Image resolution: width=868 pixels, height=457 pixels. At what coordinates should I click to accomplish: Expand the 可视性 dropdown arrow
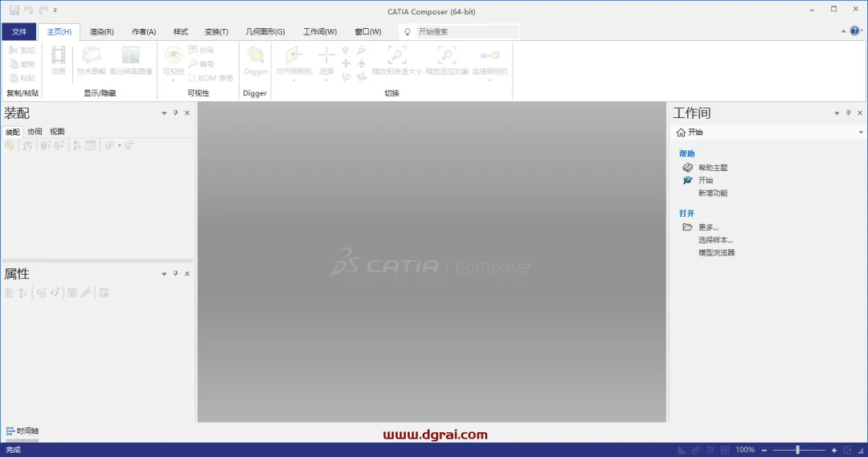pyautogui.click(x=174, y=81)
